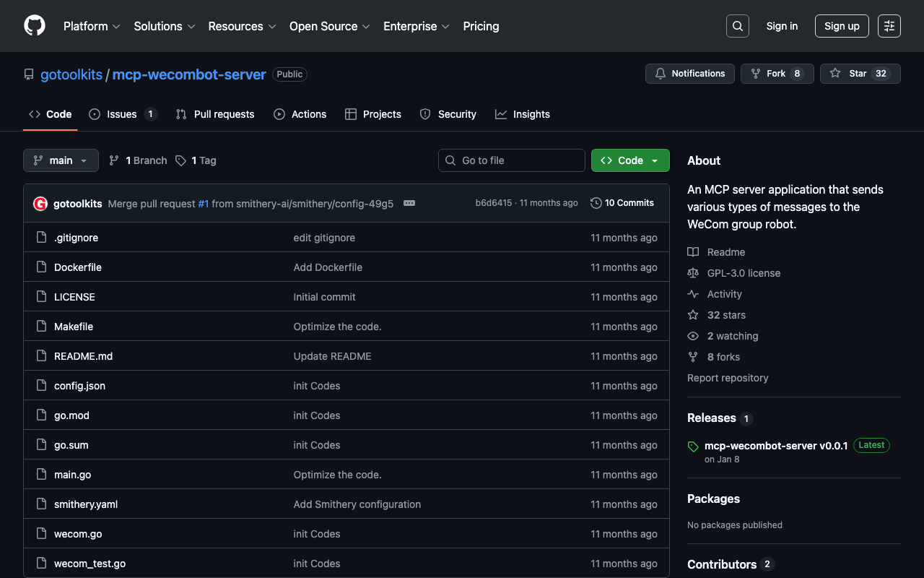Click the Go to file search field
This screenshot has width=924, height=578.
pos(511,160)
